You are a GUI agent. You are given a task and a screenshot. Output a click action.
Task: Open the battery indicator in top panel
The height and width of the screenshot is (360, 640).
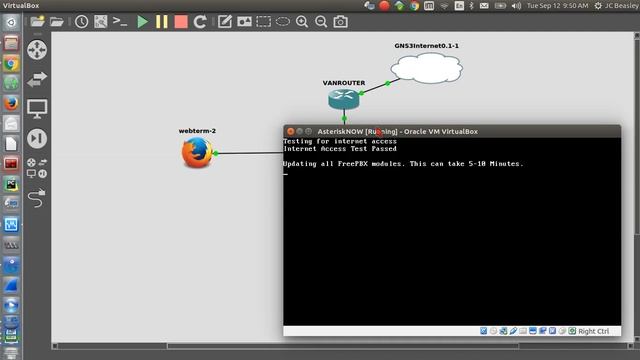point(500,6)
